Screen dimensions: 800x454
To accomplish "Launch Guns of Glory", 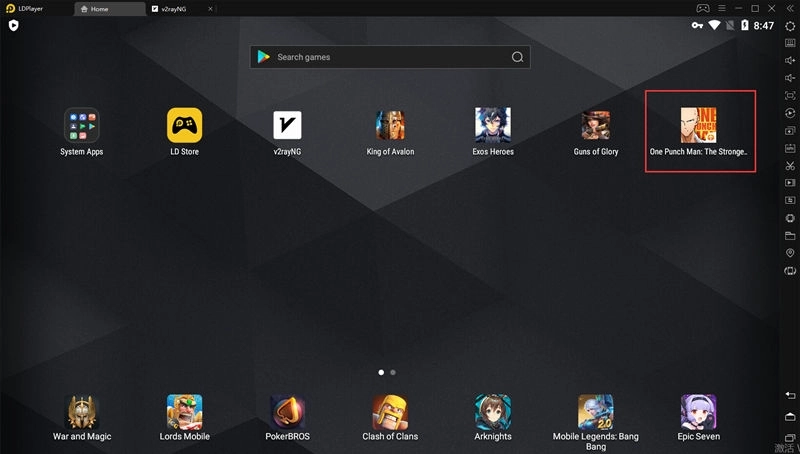I will 596,125.
